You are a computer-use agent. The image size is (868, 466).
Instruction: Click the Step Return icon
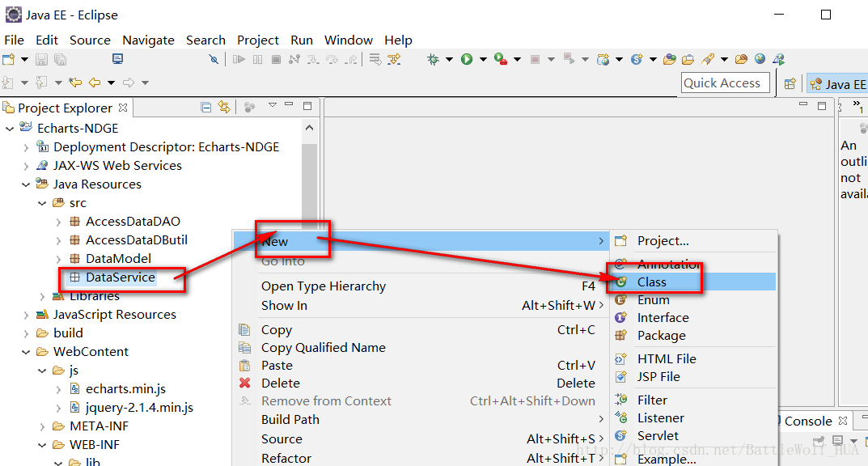pos(351,59)
